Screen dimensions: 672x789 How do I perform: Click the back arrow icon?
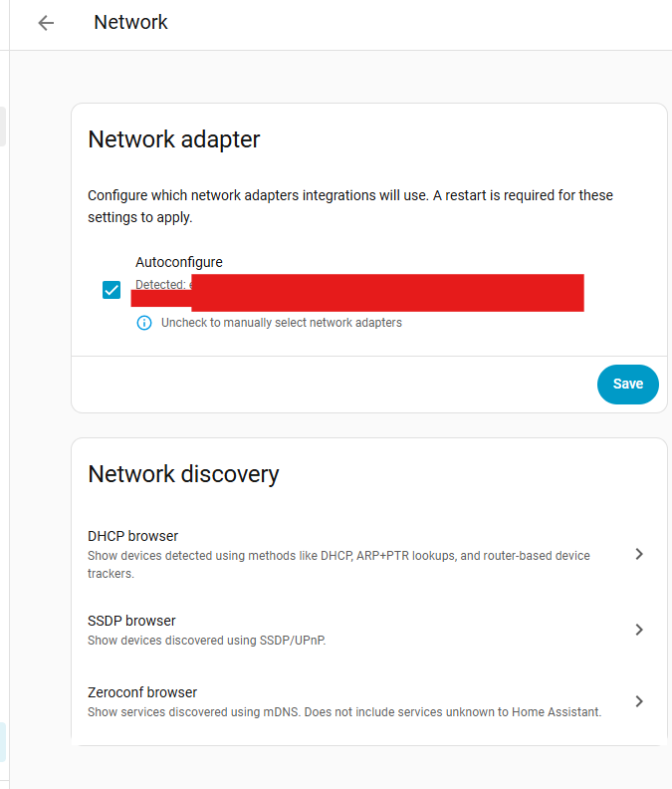(46, 23)
